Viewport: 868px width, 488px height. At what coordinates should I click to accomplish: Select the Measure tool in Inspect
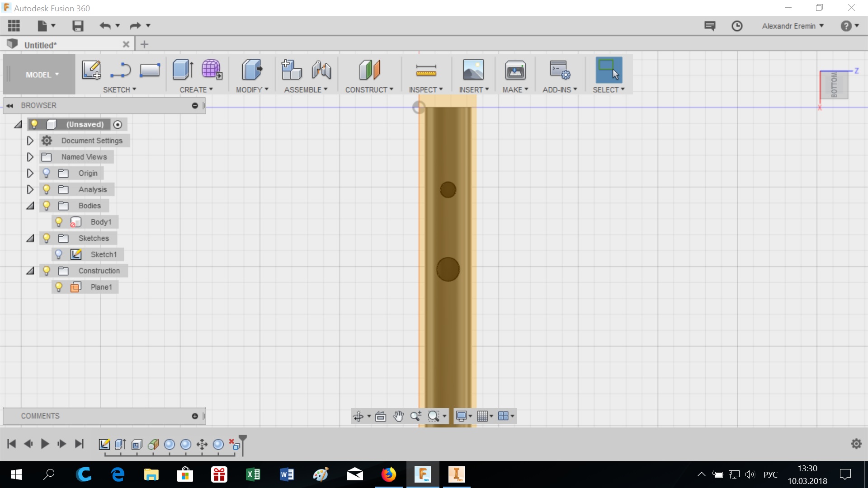[x=426, y=70]
